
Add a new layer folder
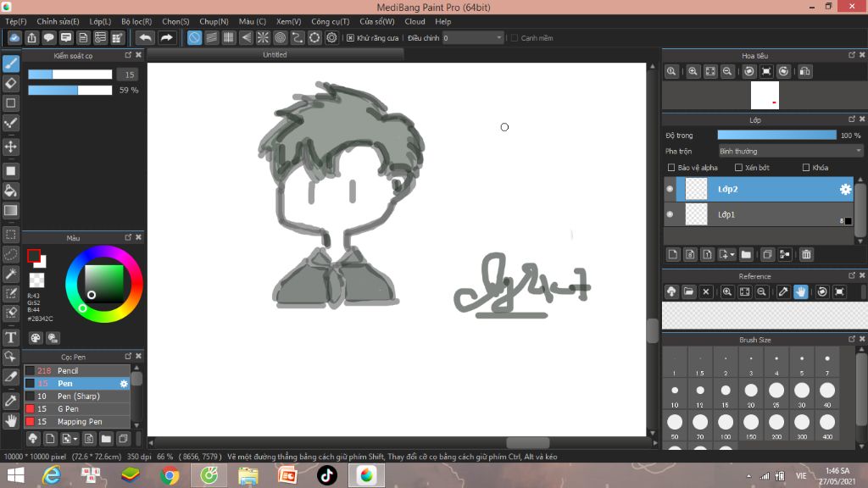(x=746, y=254)
